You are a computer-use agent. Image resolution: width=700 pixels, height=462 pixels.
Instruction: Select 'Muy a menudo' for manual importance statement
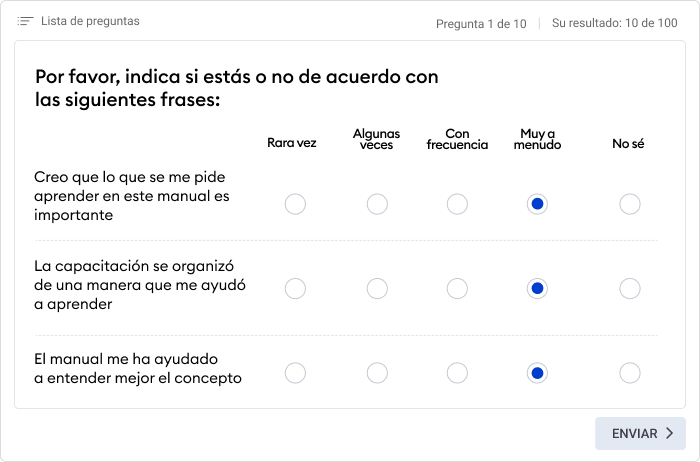click(x=537, y=204)
